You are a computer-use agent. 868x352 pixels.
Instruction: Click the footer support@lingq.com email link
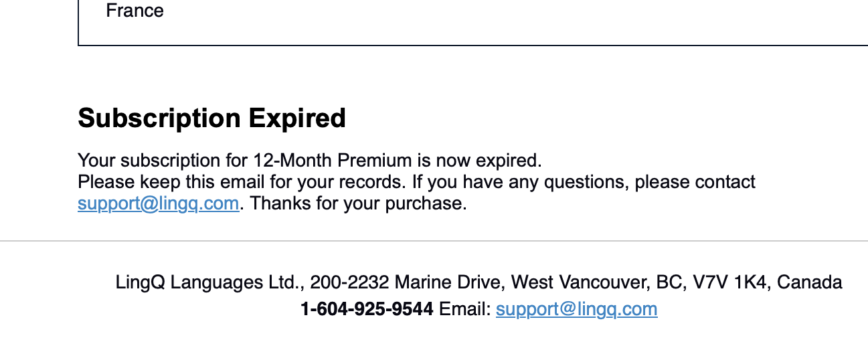pyautogui.click(x=576, y=309)
